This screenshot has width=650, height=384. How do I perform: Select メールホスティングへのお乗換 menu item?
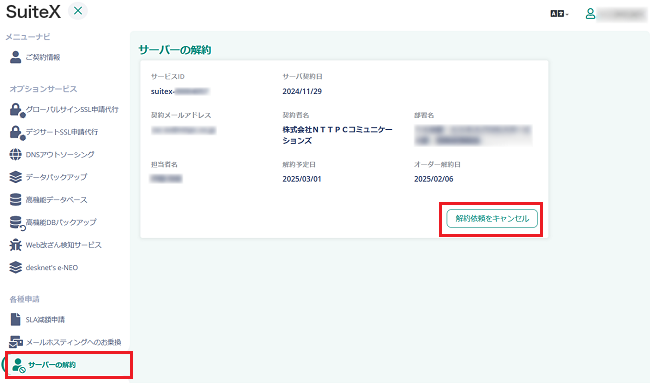click(65, 342)
